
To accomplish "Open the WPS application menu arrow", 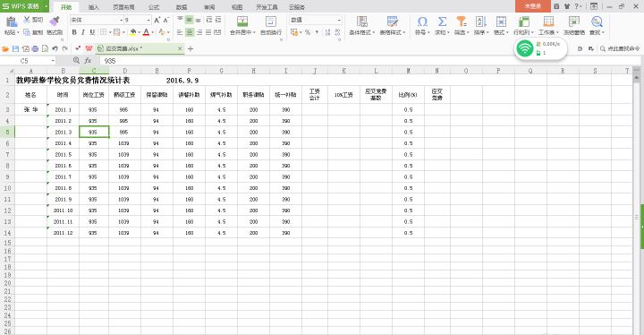I will point(46,6).
